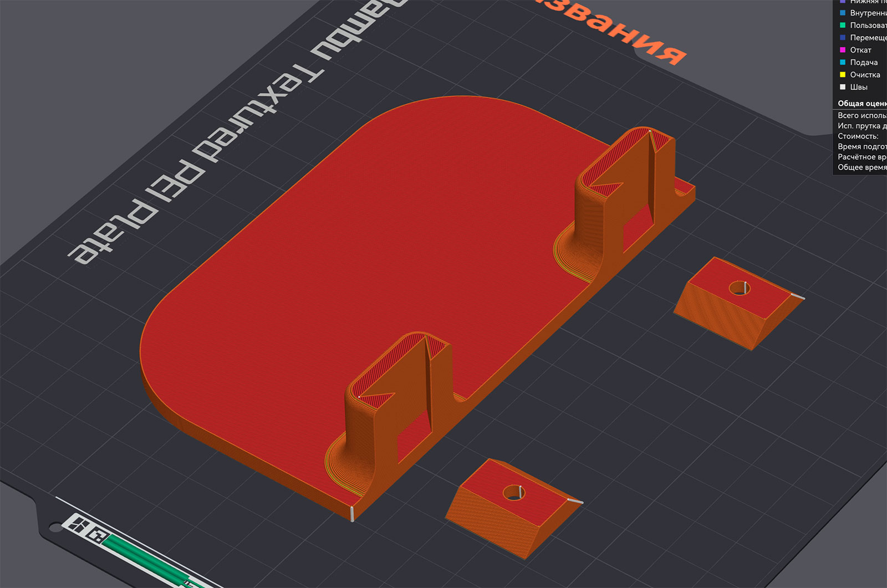The image size is (887, 588).
Task: Click the hole in the upper wedge
Action: tap(739, 288)
